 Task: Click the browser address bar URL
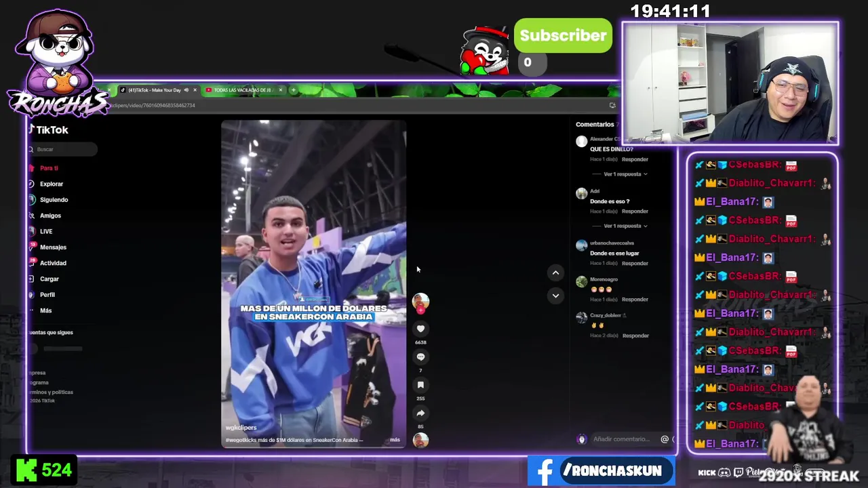pos(152,105)
